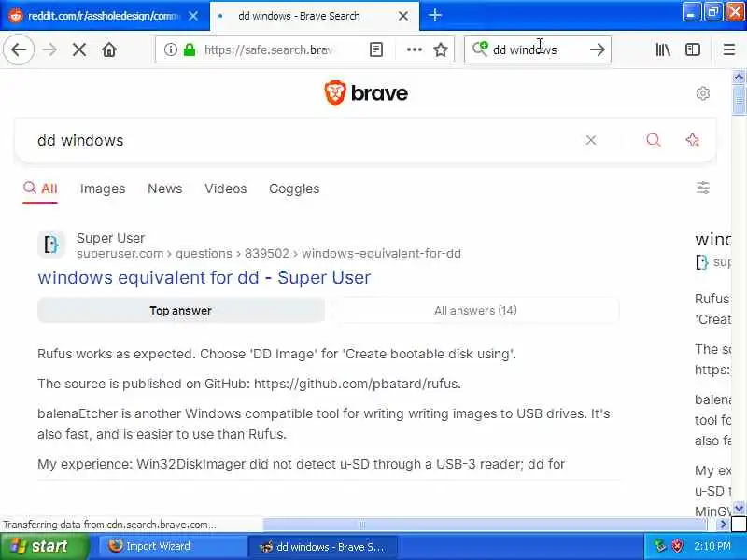Open Brave Search settings gear
This screenshot has height=560, width=747.
(x=703, y=93)
